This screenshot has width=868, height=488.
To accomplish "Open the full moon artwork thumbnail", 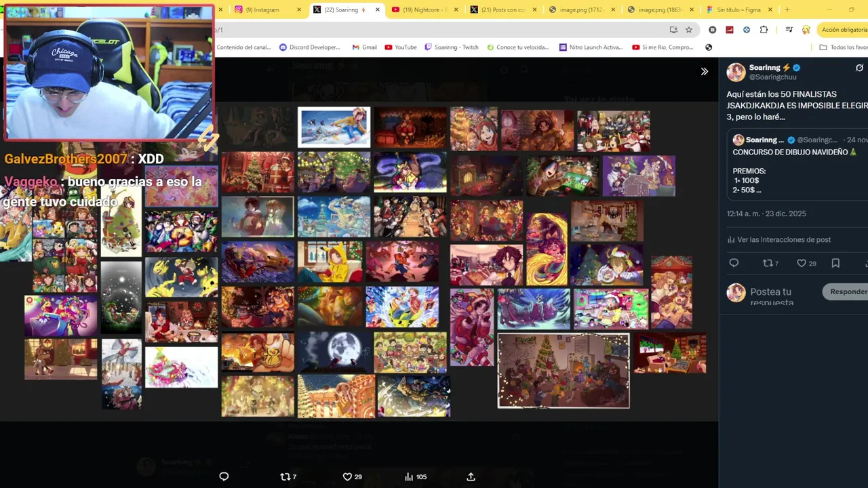I will pyautogui.click(x=334, y=352).
